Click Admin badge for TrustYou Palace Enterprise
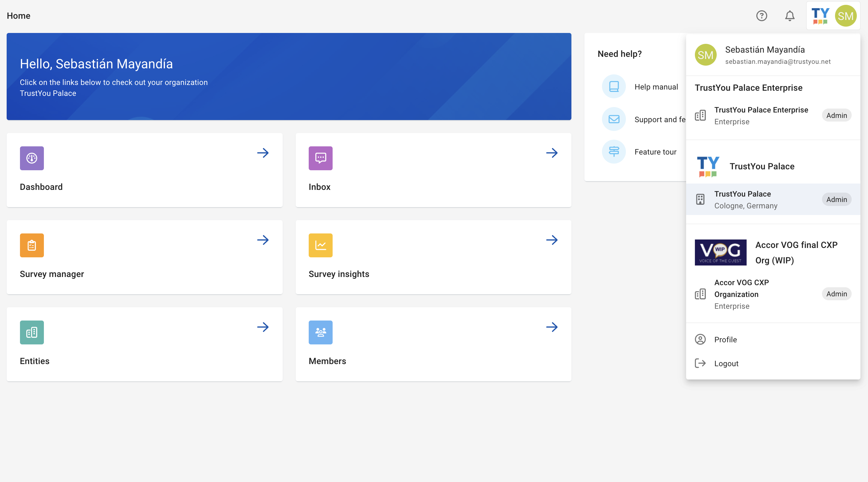The height and width of the screenshot is (482, 868). click(836, 116)
